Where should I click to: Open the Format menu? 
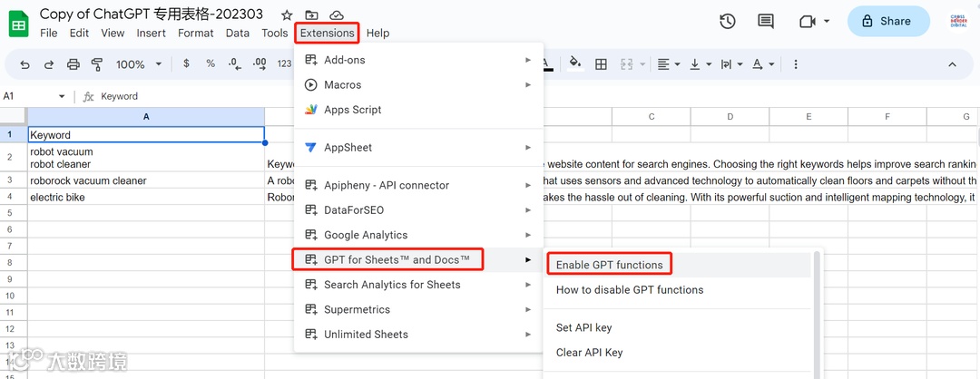[196, 33]
